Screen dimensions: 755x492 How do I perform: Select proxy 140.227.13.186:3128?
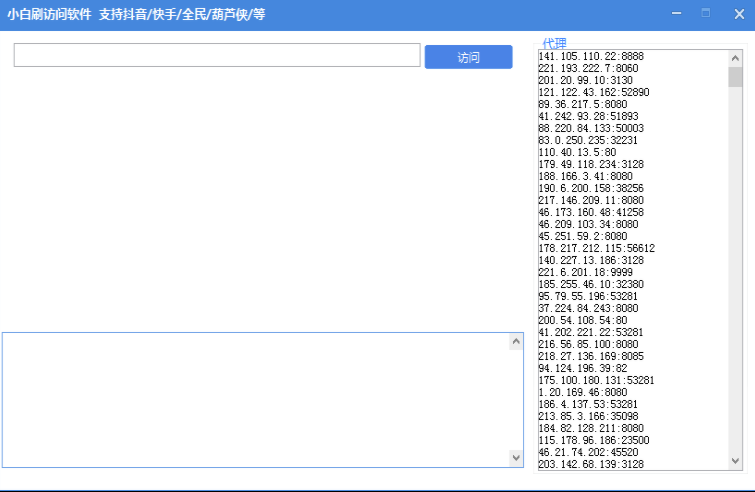(x=591, y=260)
